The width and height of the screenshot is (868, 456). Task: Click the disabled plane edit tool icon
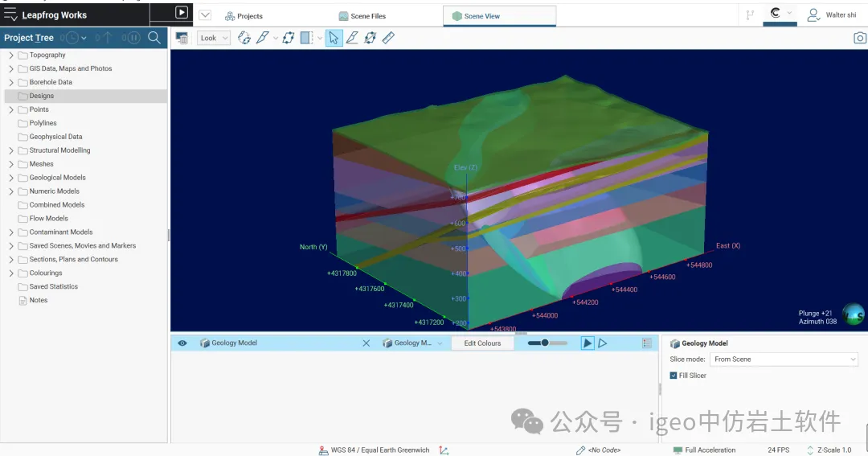371,38
